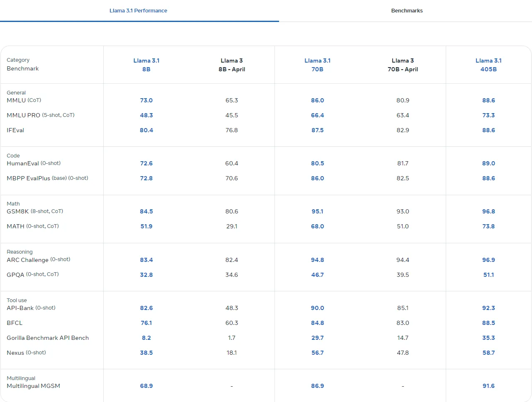Click the 76.8 IFEval score
The width and height of the screenshot is (532, 402).
click(x=232, y=130)
